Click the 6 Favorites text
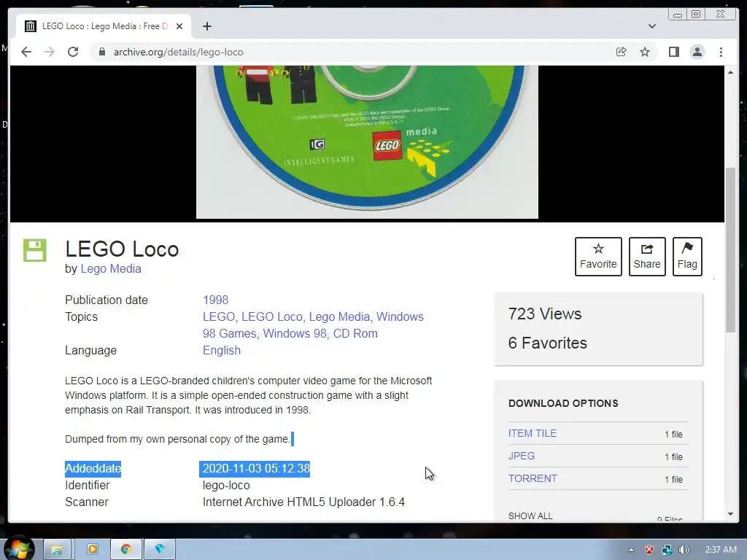 [x=547, y=343]
